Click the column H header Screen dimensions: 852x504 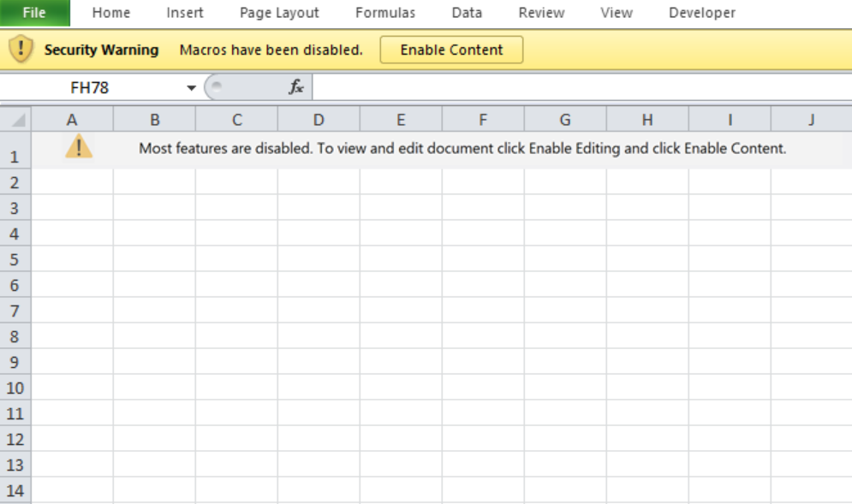click(646, 120)
